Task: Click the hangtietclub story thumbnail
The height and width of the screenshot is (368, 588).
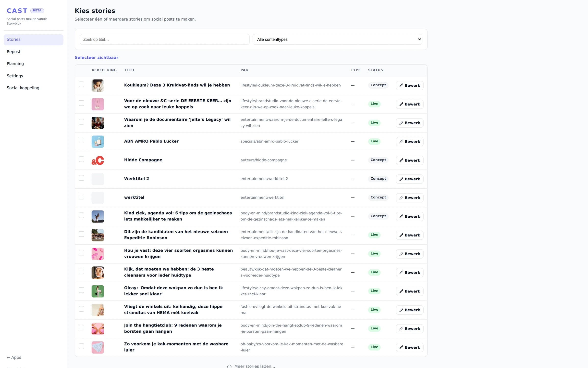Action: [98, 329]
